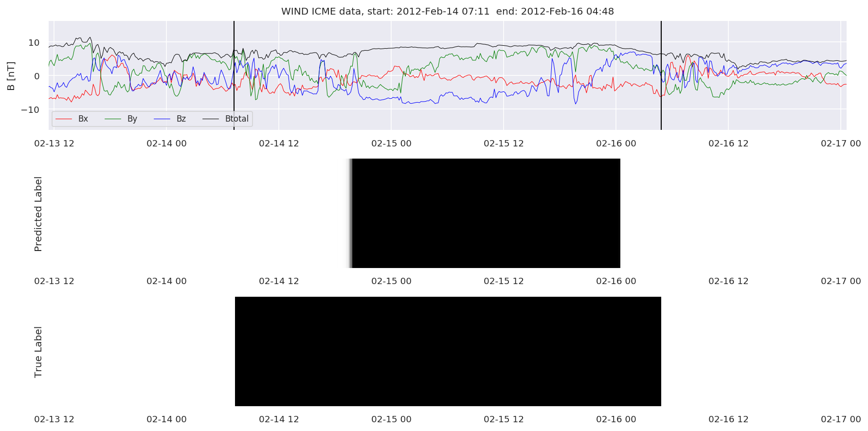
Task: Click "02-13 12" tick under the Predicted Label panel
Action: point(54,281)
